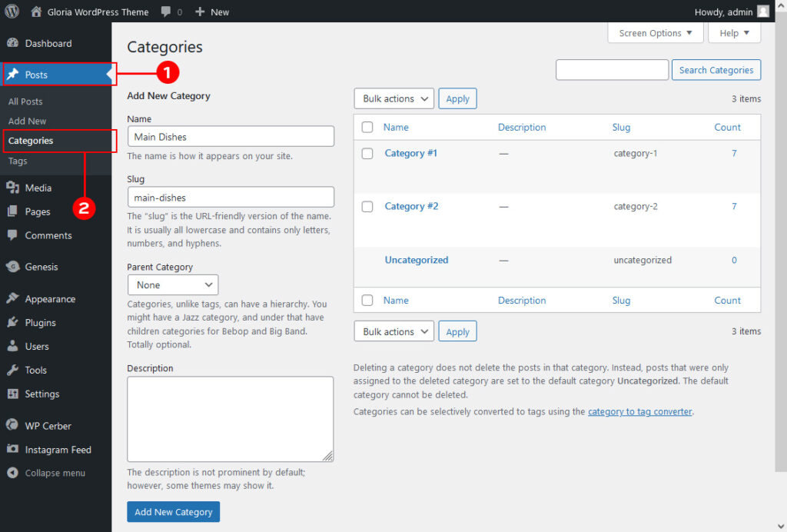Open the Bulk actions dropdown
Image resolution: width=787 pixels, height=532 pixels.
393,98
